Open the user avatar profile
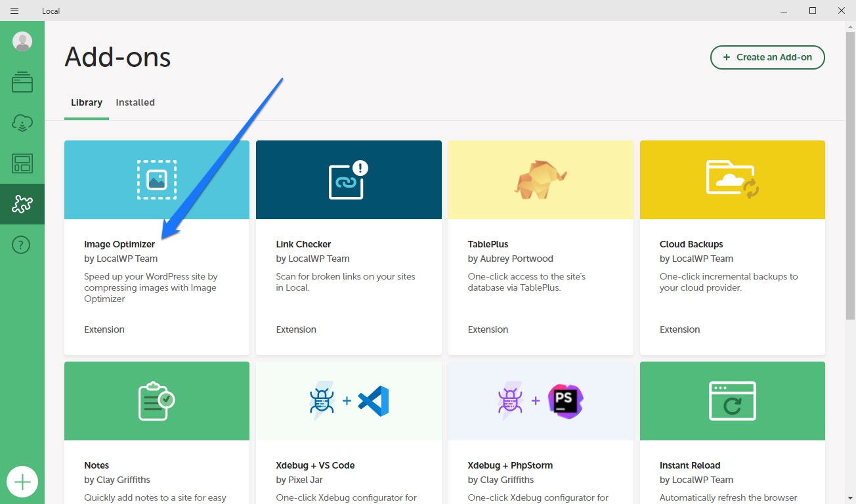Image resolution: width=856 pixels, height=504 pixels. coord(22,42)
